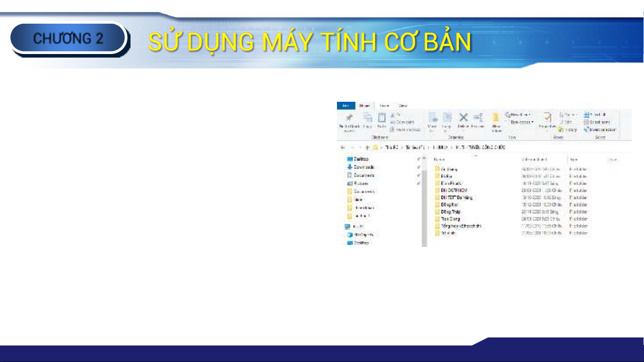Switch to the View ribbon tab
This screenshot has height=362, width=644.
pos(403,106)
